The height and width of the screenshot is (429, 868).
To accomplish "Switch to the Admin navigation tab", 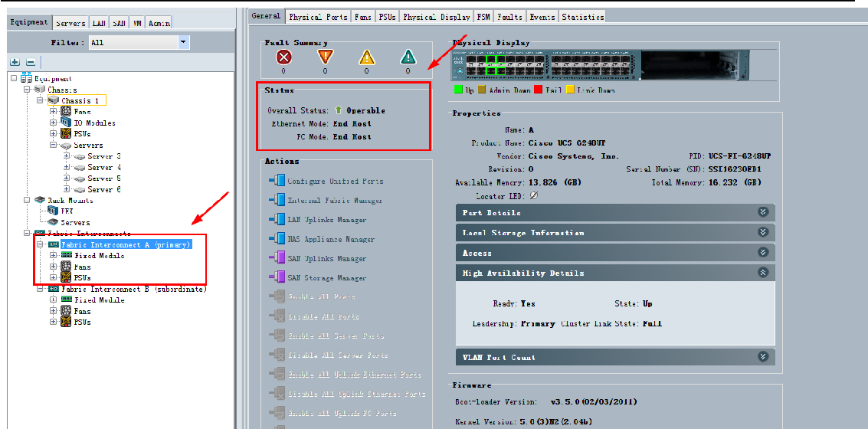I will point(159,23).
